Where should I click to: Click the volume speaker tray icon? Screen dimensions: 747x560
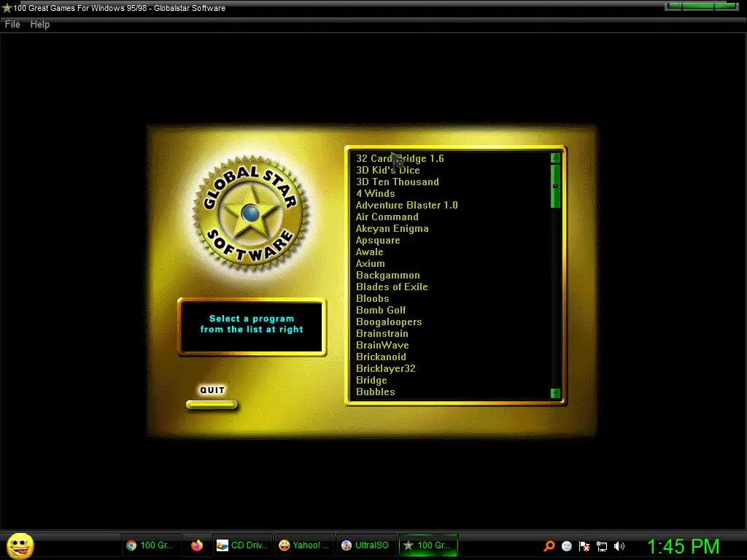click(x=619, y=545)
